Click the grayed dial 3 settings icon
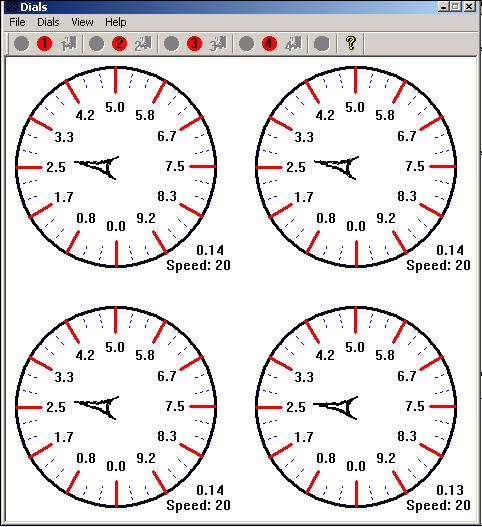Screen dimensions: 482x527 point(218,44)
